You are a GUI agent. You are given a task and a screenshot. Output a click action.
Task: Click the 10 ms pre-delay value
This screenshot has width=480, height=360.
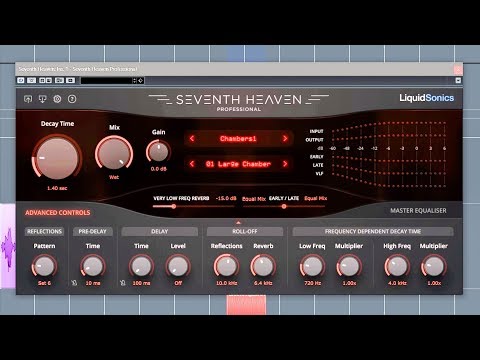[x=93, y=283]
